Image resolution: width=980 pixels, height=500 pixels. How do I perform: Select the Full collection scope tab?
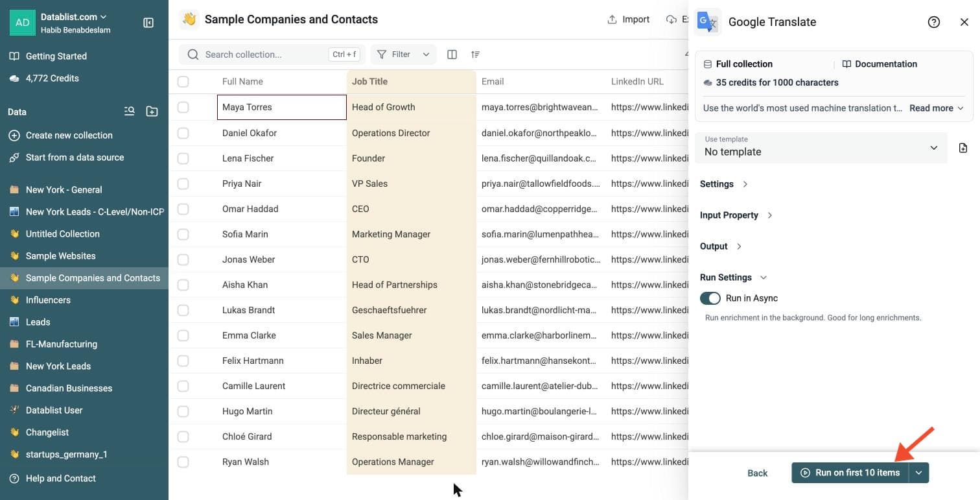(x=738, y=64)
